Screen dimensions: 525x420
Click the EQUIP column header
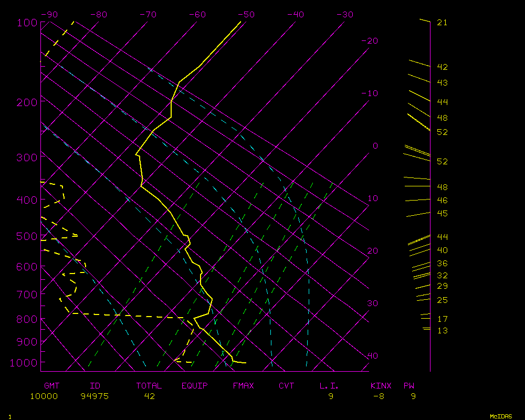tap(195, 386)
